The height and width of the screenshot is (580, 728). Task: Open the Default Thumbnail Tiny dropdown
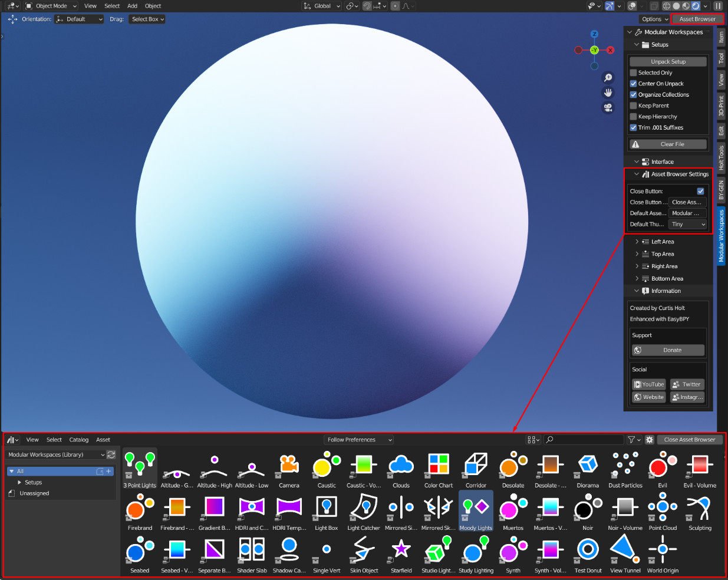tap(687, 225)
